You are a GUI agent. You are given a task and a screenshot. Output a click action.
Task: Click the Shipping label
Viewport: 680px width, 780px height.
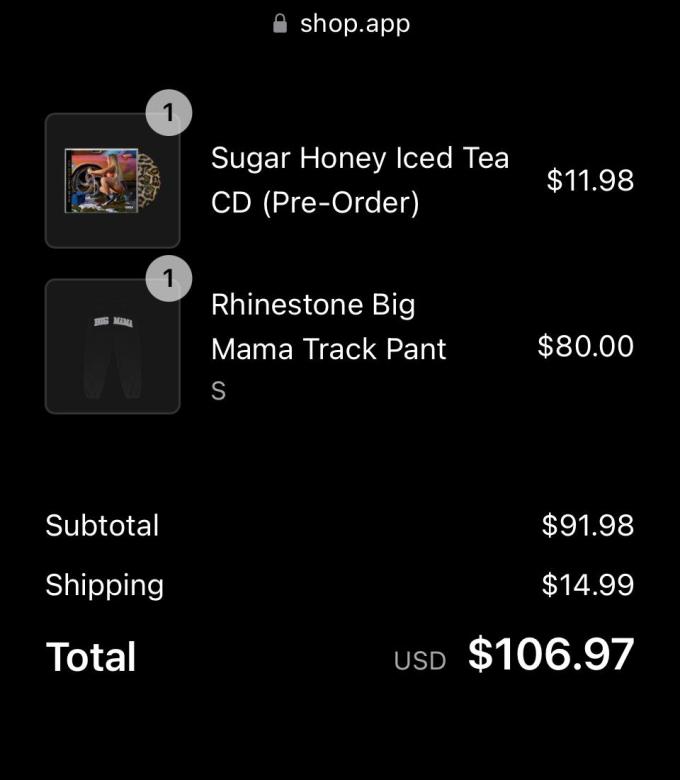tap(104, 585)
